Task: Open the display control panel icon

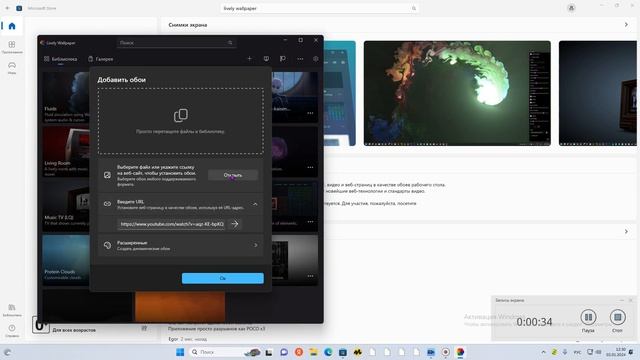Action: pyautogui.click(x=266, y=59)
